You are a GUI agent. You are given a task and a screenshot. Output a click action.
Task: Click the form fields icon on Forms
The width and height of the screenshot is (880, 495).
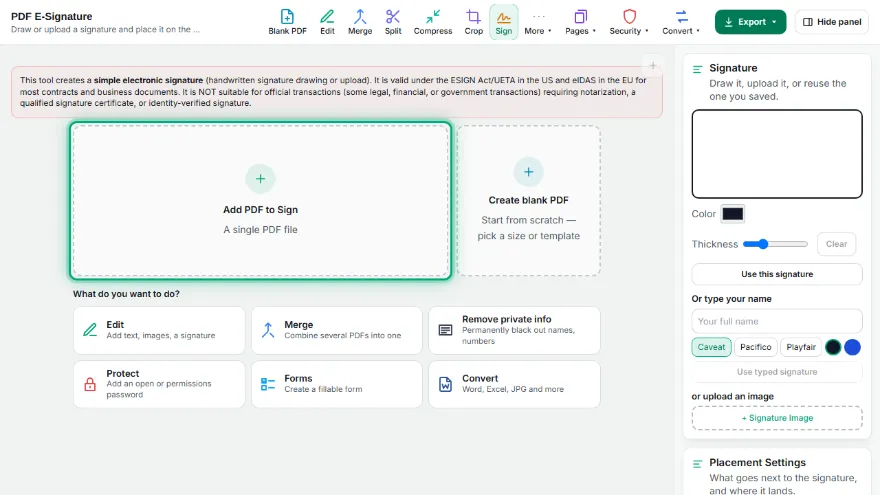point(268,384)
